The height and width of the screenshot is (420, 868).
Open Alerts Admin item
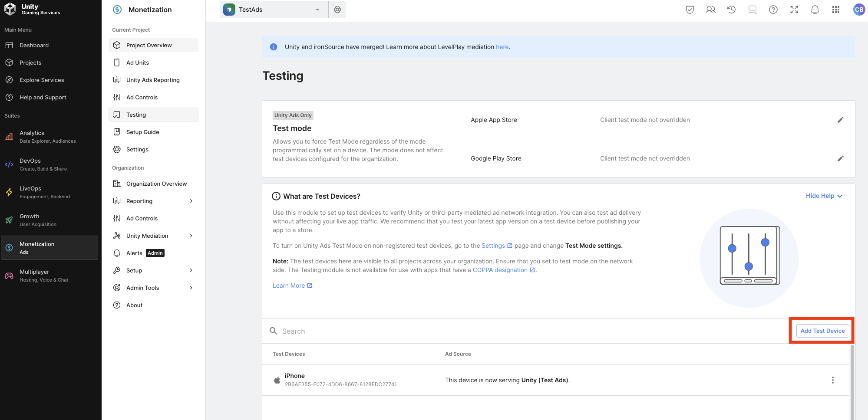[x=153, y=253]
